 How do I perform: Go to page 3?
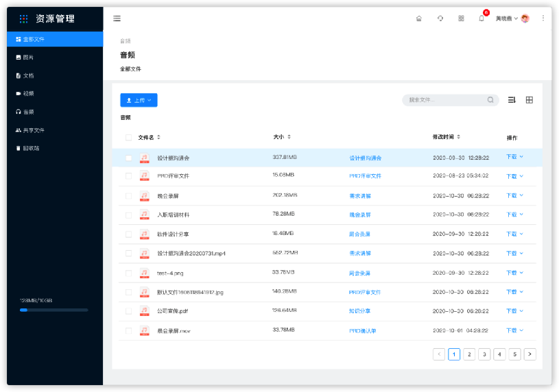click(484, 354)
